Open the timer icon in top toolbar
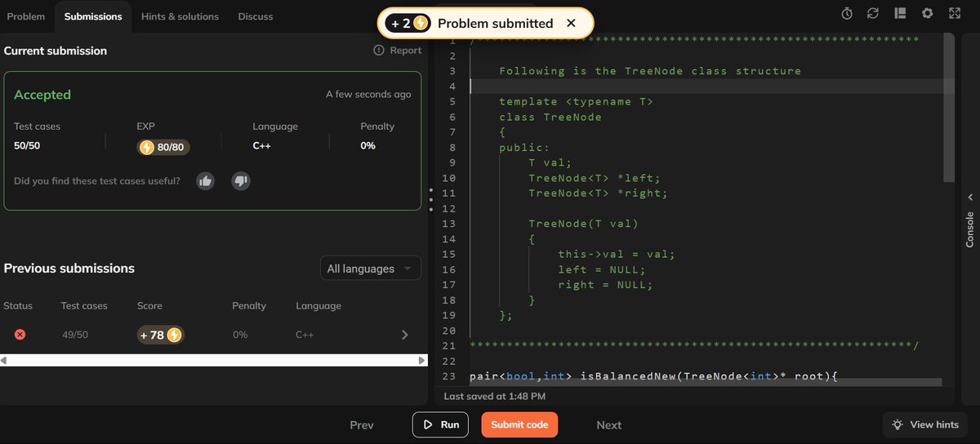Image resolution: width=980 pixels, height=444 pixels. [x=847, y=13]
